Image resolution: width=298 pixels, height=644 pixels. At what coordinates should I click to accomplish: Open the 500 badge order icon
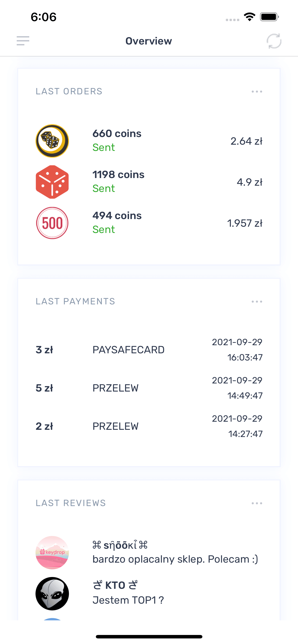pos(52,223)
